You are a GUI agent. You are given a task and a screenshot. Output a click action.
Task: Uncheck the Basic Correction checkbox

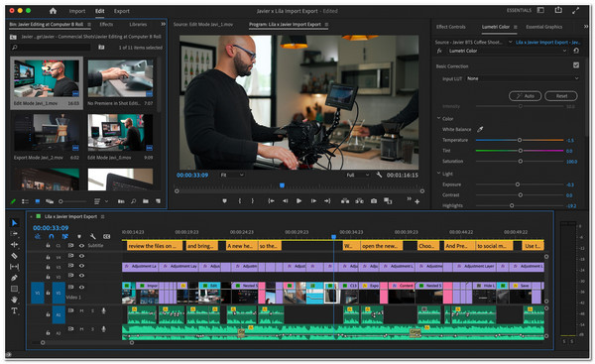click(x=576, y=65)
